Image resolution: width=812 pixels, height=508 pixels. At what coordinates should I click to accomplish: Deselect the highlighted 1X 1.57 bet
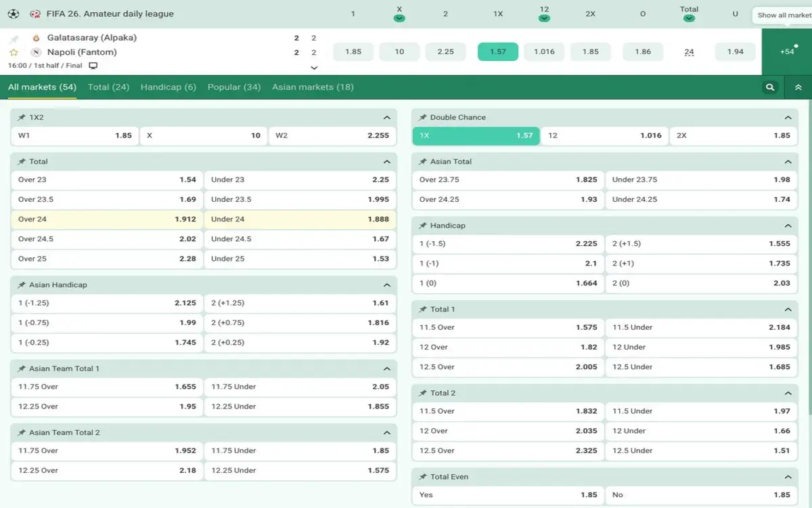click(476, 135)
